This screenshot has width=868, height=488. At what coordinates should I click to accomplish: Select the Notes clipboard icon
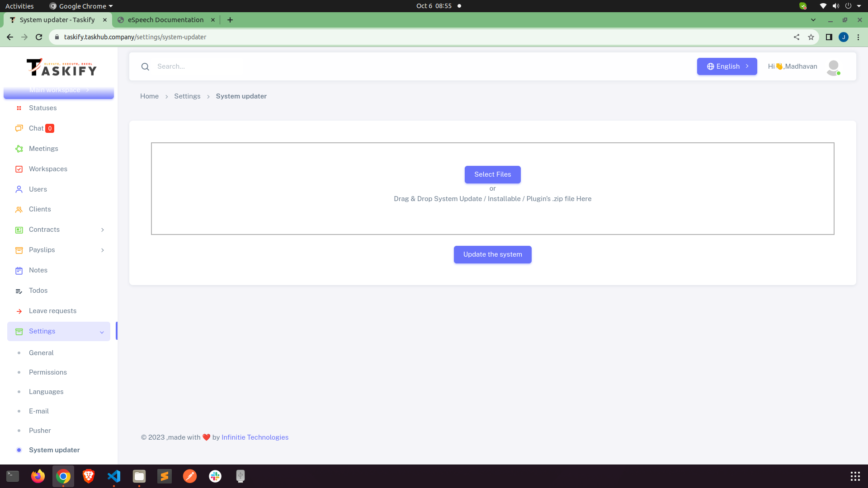click(x=19, y=270)
